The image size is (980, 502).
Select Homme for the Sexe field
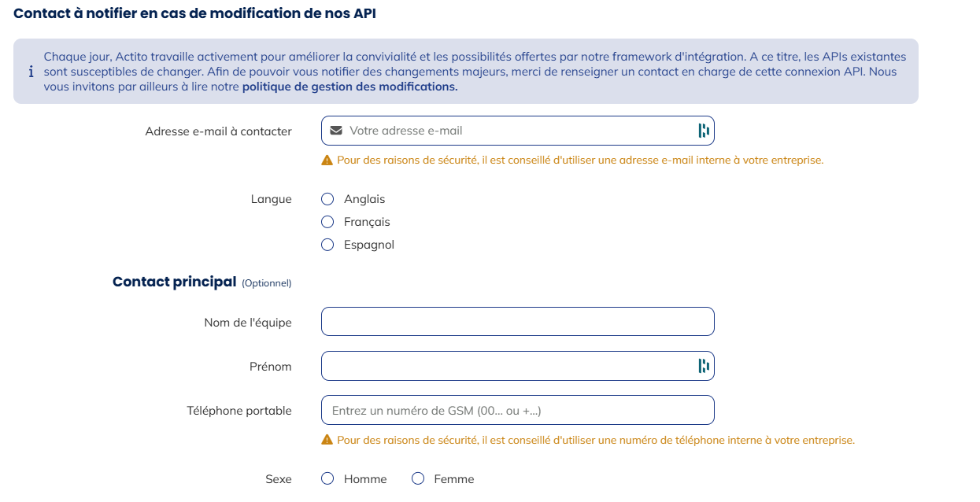point(327,478)
